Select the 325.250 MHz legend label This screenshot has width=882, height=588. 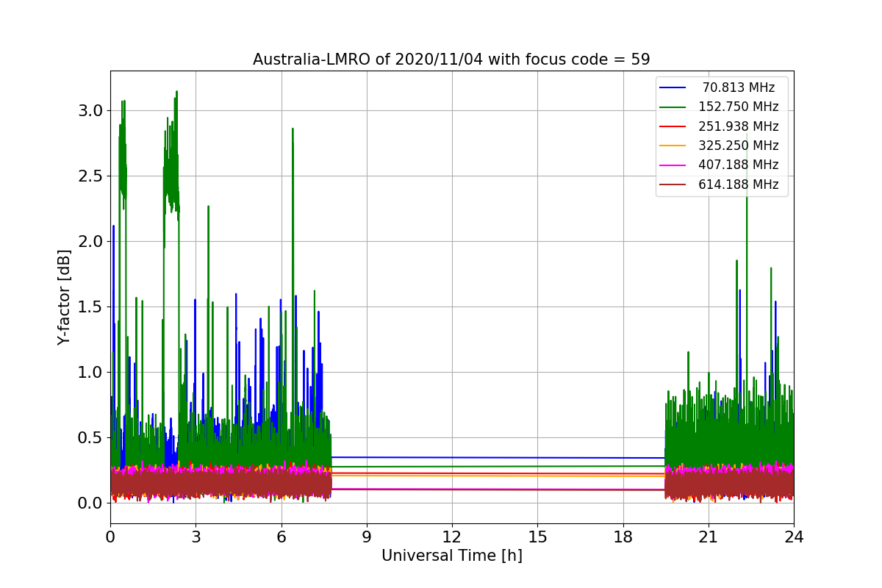click(x=738, y=146)
